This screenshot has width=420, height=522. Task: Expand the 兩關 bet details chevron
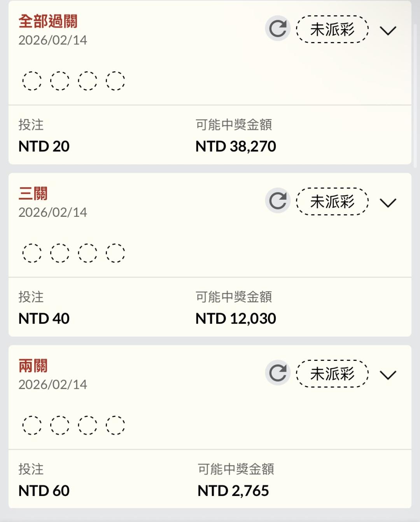(x=388, y=374)
